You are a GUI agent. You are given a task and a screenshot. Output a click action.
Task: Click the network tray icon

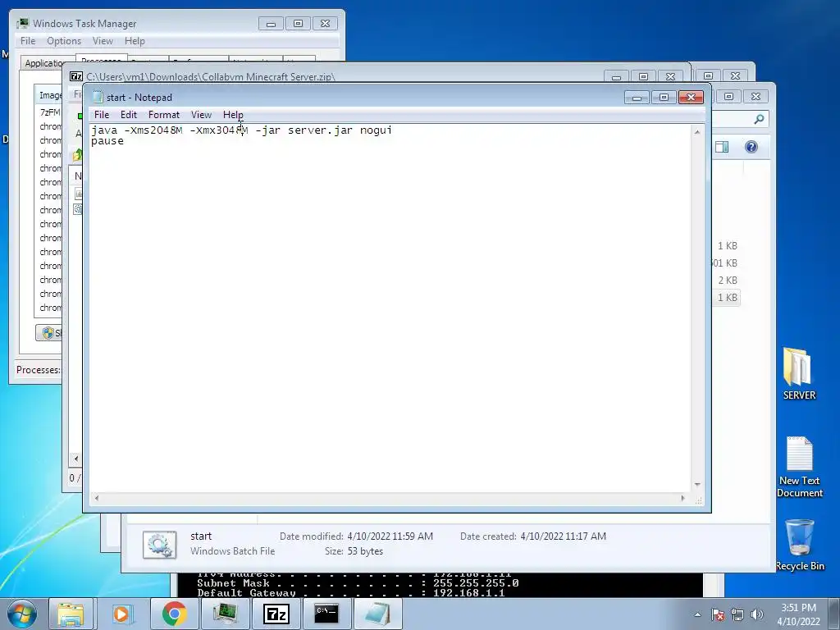click(737, 614)
